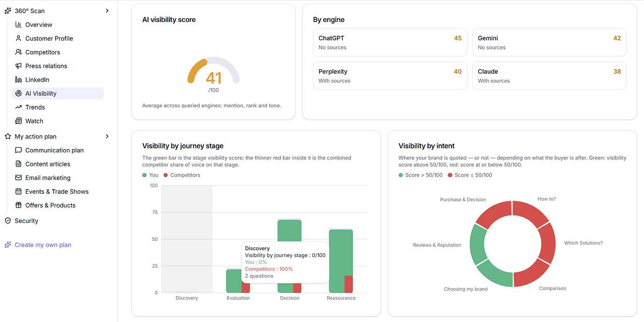Image resolution: width=644 pixels, height=322 pixels.
Task: Click the Reviews & Reputation donut segment
Action: tap(478, 244)
